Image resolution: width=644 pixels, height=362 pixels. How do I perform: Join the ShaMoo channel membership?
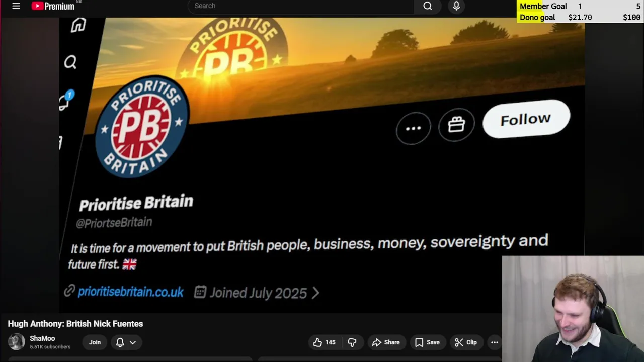[x=95, y=342]
